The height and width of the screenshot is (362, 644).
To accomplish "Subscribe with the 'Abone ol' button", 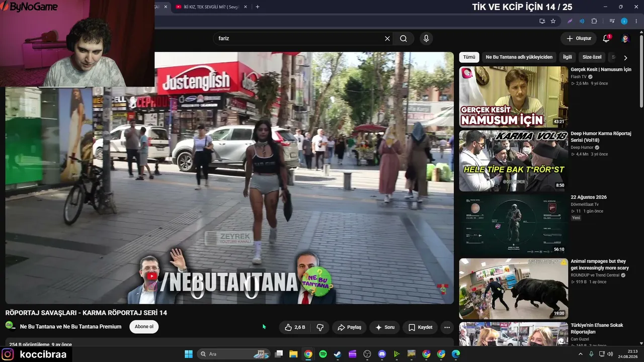I will (144, 327).
